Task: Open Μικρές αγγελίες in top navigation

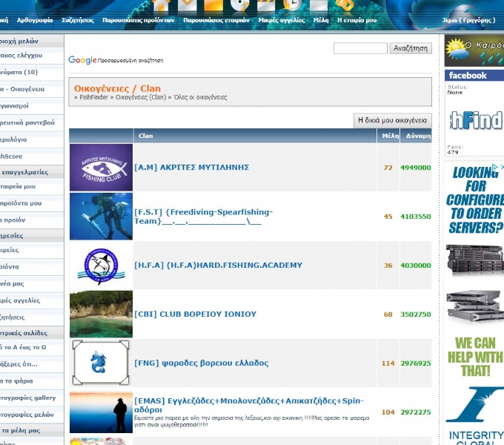Action: click(282, 20)
